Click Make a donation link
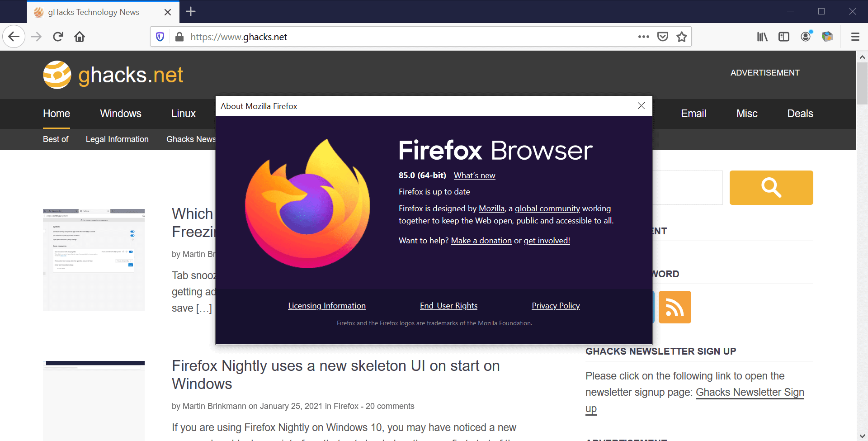The height and width of the screenshot is (441, 868). pyautogui.click(x=481, y=241)
